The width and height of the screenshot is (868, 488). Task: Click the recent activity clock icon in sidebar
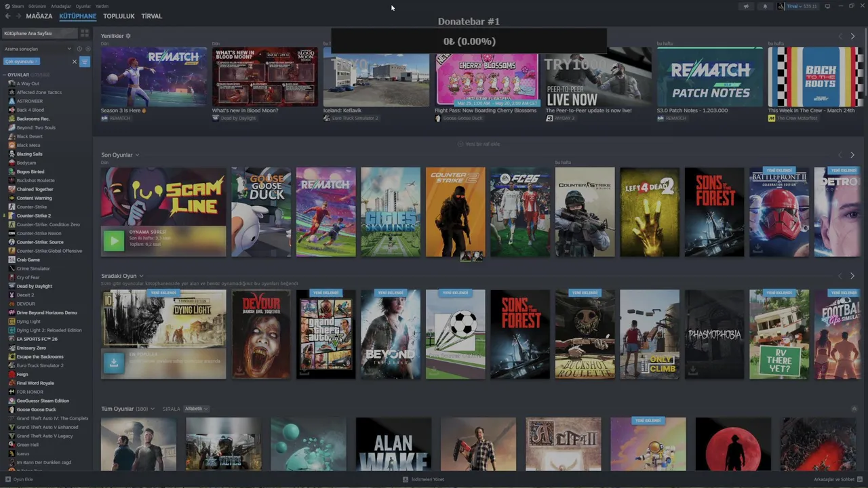coord(79,49)
